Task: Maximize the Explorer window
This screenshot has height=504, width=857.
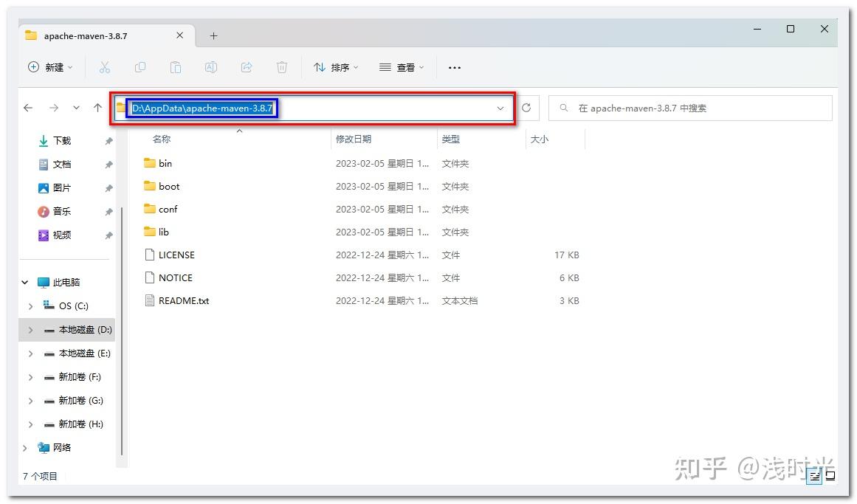Action: [791, 29]
